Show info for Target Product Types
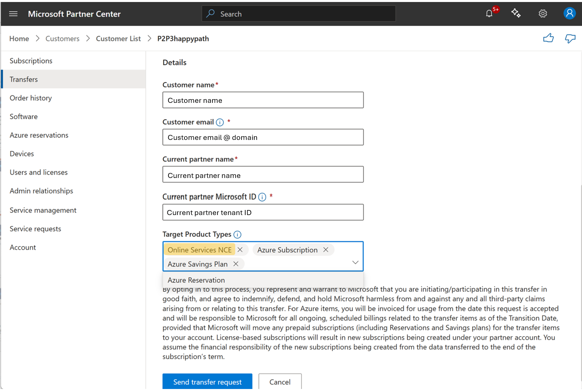Image resolution: width=582 pixels, height=392 pixels. pos(237,235)
